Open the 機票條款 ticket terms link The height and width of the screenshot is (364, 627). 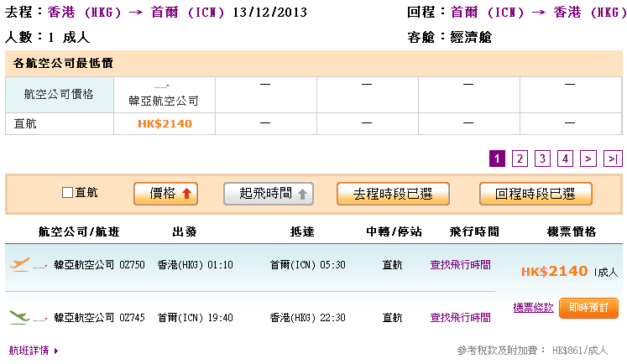(x=533, y=308)
